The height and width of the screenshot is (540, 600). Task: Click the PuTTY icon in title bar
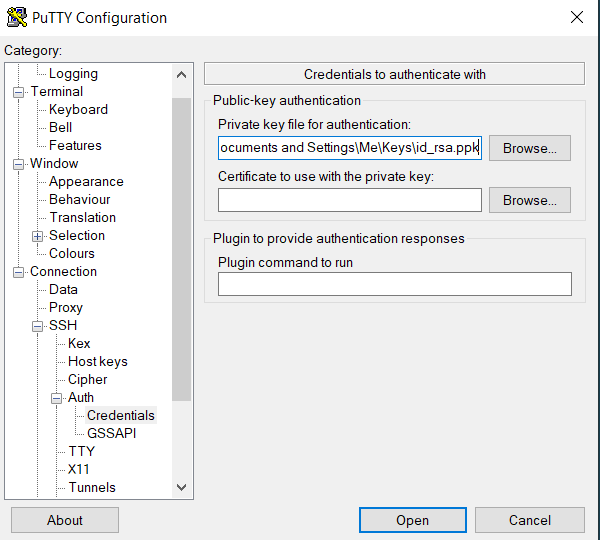(17, 17)
